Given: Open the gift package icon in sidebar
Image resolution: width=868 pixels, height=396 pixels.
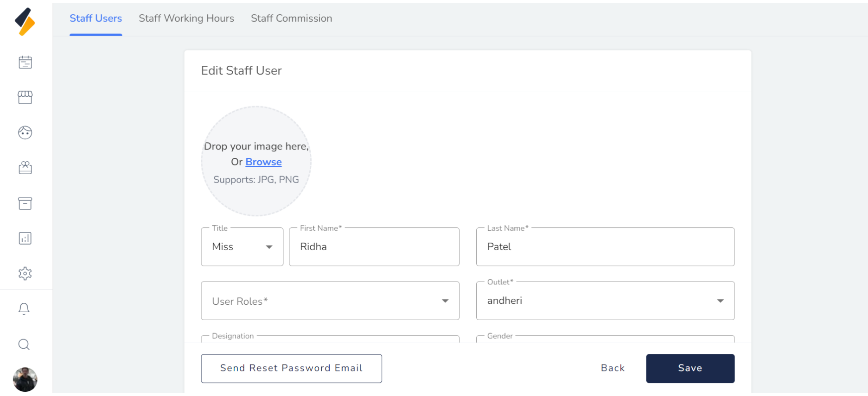Looking at the screenshot, I should [x=25, y=168].
